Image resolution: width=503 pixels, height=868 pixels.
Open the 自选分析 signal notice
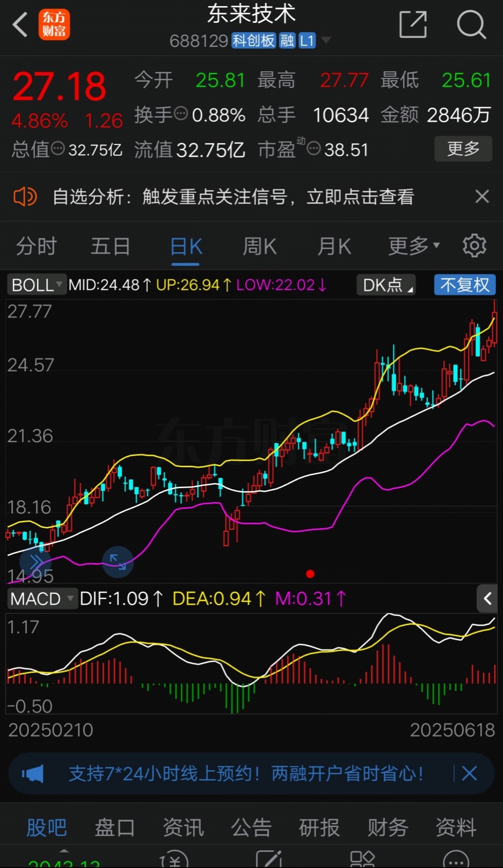click(233, 197)
